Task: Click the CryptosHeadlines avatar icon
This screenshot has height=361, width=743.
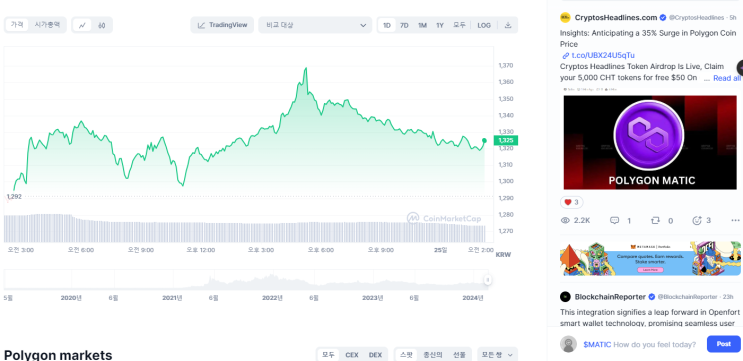Action: point(565,18)
